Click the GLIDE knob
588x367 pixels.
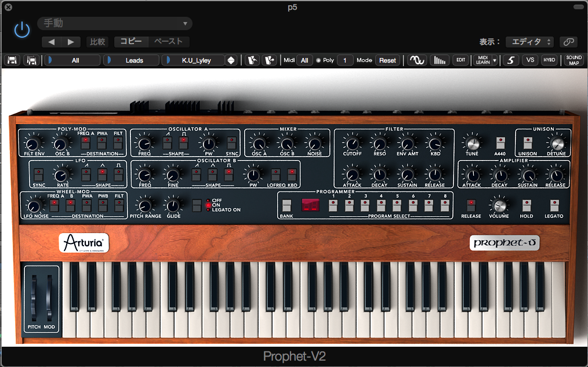pos(172,206)
